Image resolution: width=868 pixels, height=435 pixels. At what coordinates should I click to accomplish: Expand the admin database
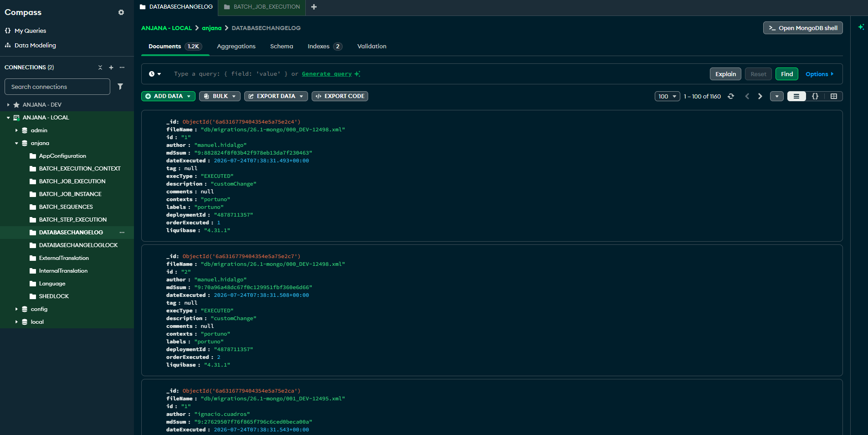click(16, 130)
